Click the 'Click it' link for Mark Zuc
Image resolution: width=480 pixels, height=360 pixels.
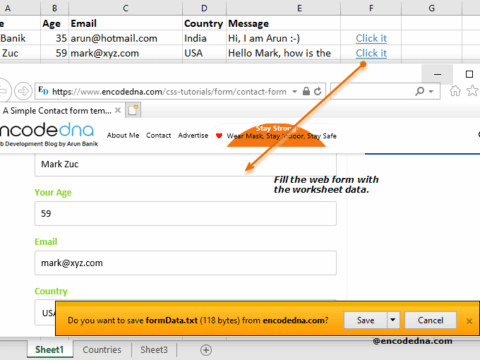[371, 53]
